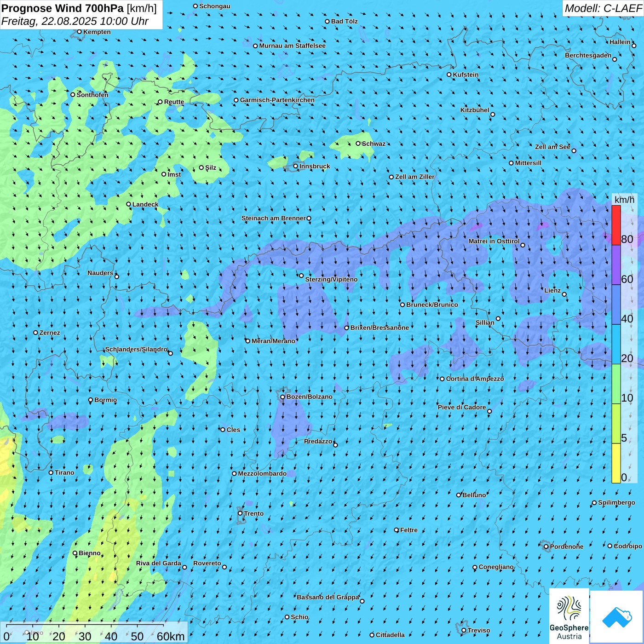The width and height of the screenshot is (644, 644).
Task: Click the 'Pordenone' label
Action: pos(567,546)
